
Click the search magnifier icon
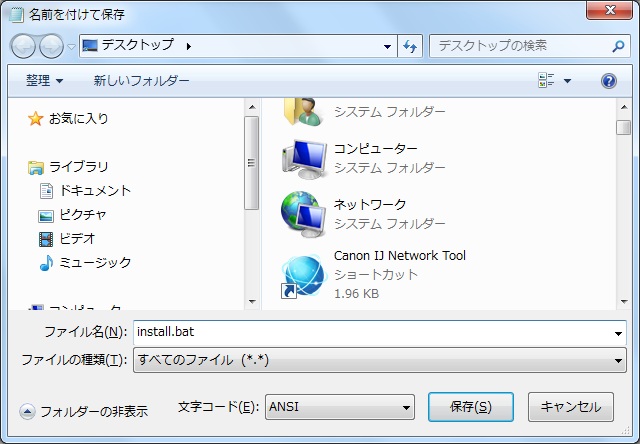pos(619,46)
